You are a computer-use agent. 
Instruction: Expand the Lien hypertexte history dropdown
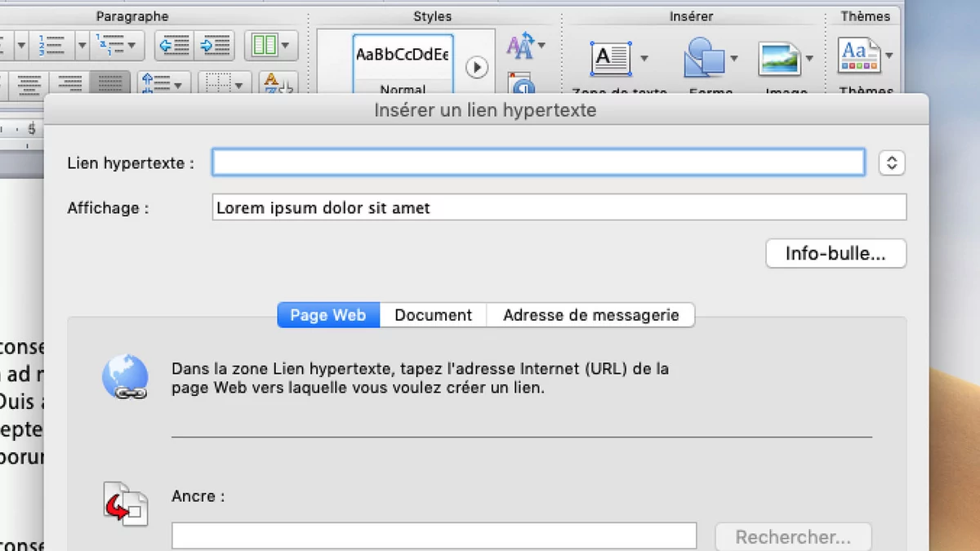pos(892,162)
